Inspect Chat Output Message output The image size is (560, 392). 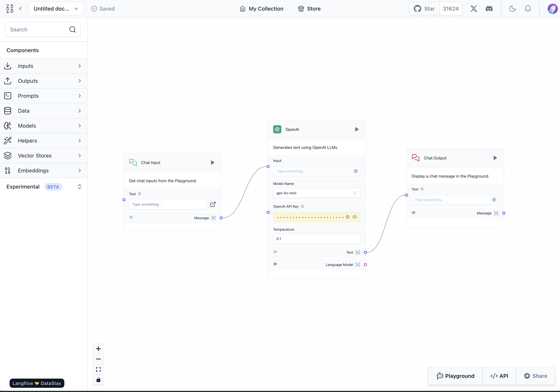click(x=496, y=213)
